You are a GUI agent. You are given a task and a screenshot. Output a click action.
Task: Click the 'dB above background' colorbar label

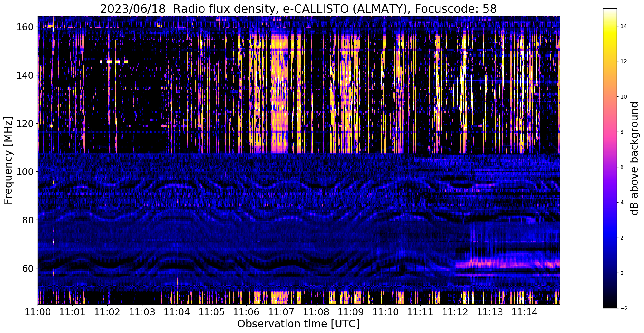[634, 158]
